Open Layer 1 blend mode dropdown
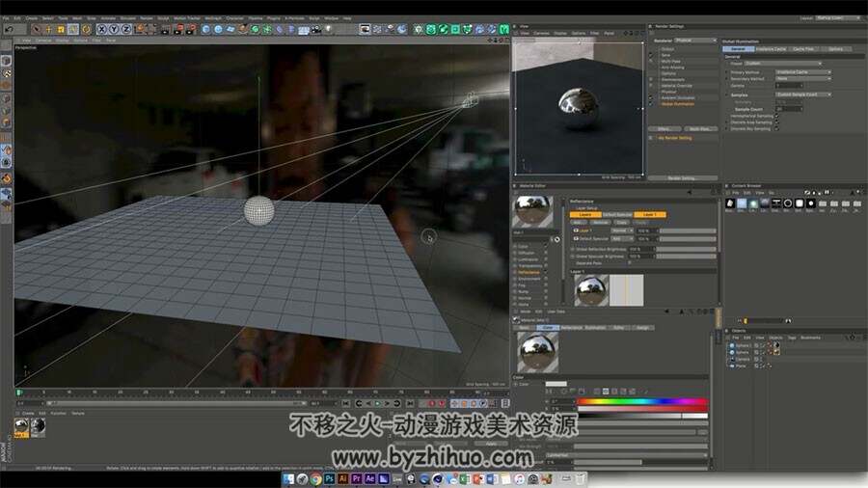This screenshot has width=868, height=488. (x=622, y=230)
